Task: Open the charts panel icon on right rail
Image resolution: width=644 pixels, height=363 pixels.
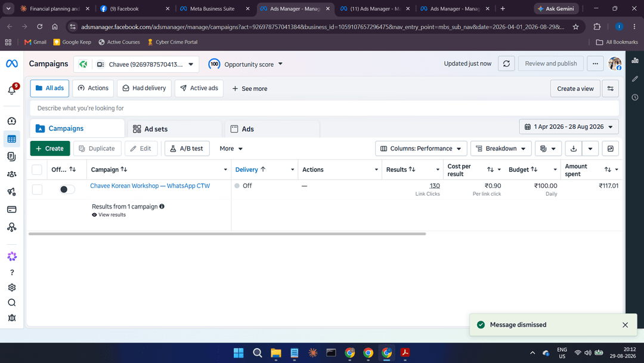Action: click(635, 60)
